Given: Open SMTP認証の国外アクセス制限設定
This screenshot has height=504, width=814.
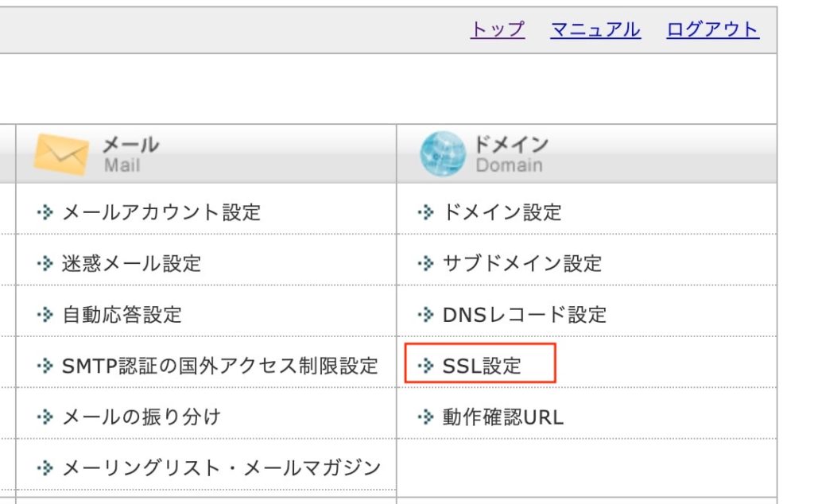Looking at the screenshot, I should [219, 366].
